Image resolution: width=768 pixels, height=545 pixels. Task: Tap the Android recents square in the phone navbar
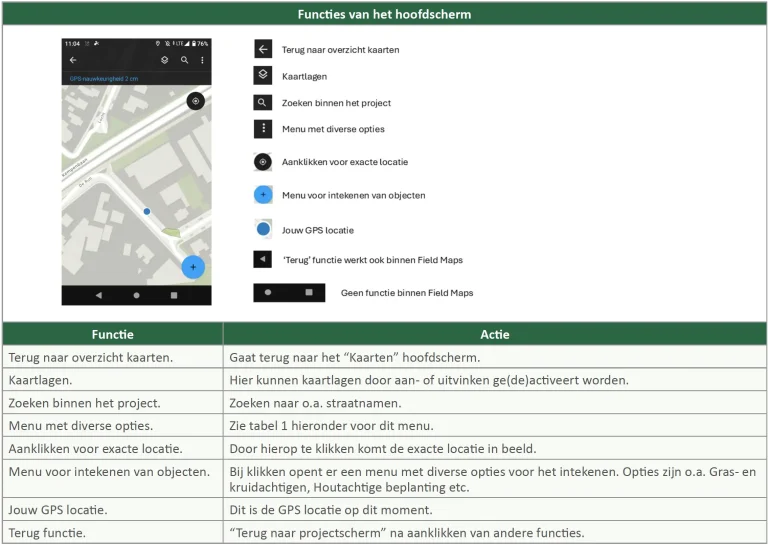pos(174,296)
